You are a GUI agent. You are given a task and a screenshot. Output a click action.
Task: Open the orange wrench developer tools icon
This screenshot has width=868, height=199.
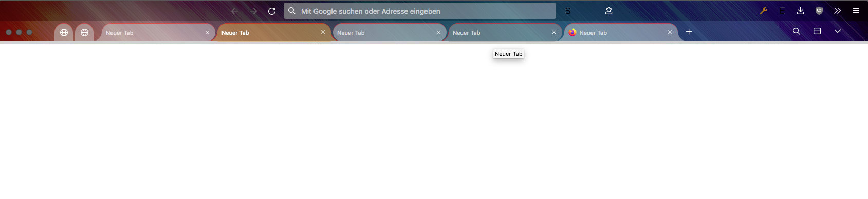click(764, 11)
